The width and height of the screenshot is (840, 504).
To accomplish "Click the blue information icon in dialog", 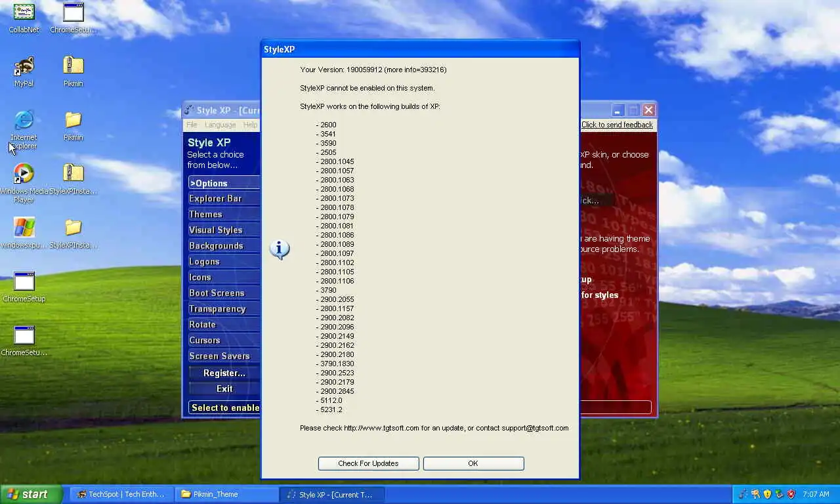I will click(280, 249).
